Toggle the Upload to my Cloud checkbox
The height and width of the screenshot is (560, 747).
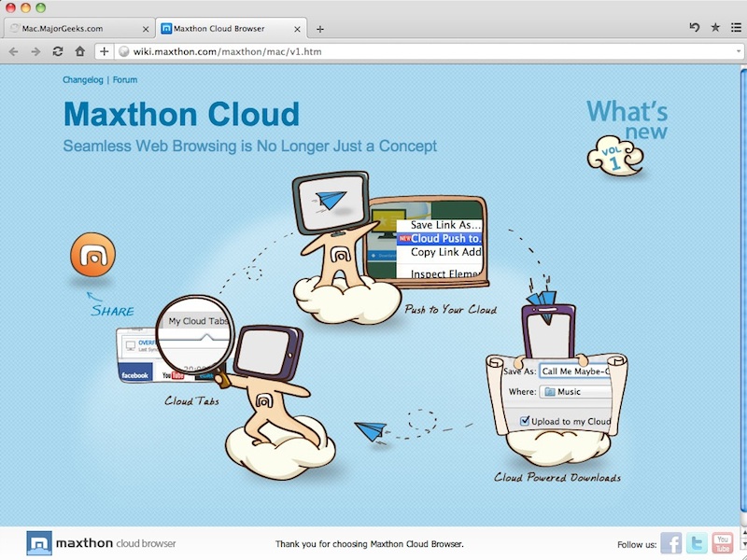click(x=525, y=421)
